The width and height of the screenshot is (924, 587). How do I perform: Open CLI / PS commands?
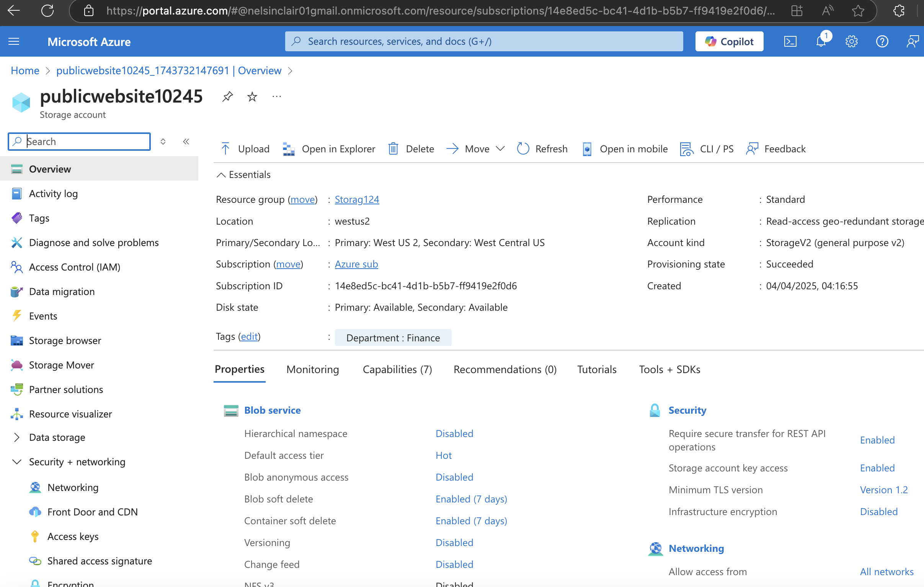point(707,149)
